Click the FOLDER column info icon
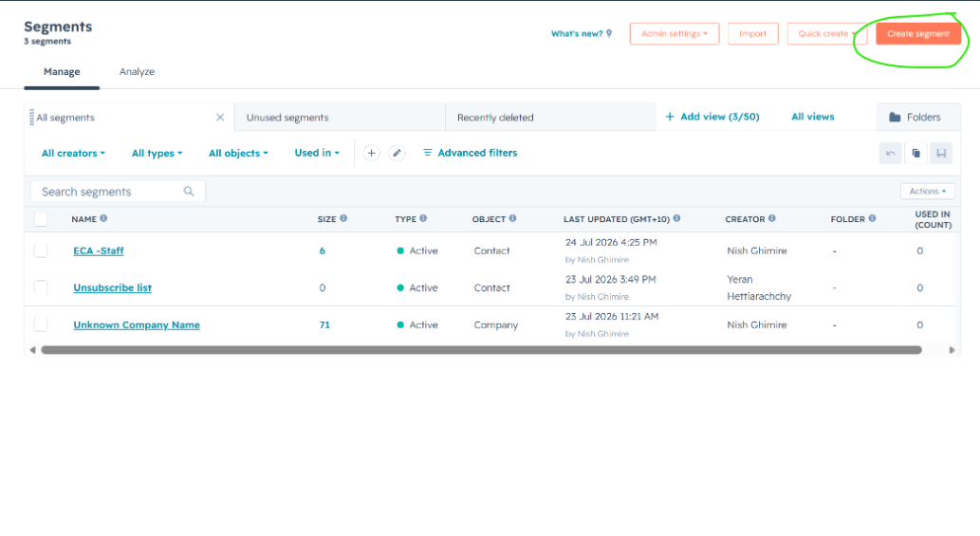Image resolution: width=980 pixels, height=536 pixels. coord(872,218)
